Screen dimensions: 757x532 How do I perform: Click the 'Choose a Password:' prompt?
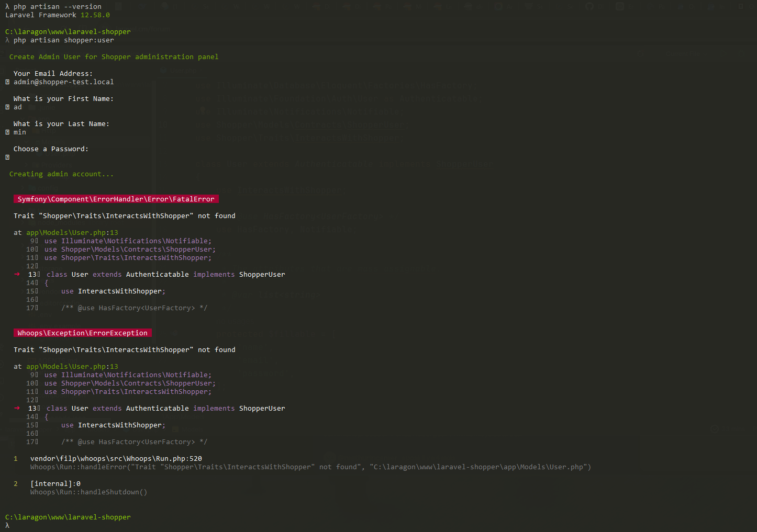point(51,149)
